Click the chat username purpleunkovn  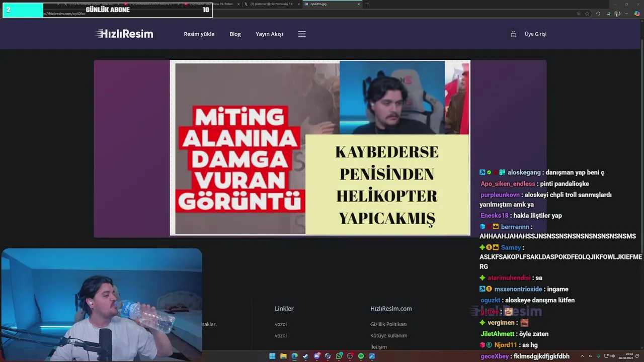[500, 195]
